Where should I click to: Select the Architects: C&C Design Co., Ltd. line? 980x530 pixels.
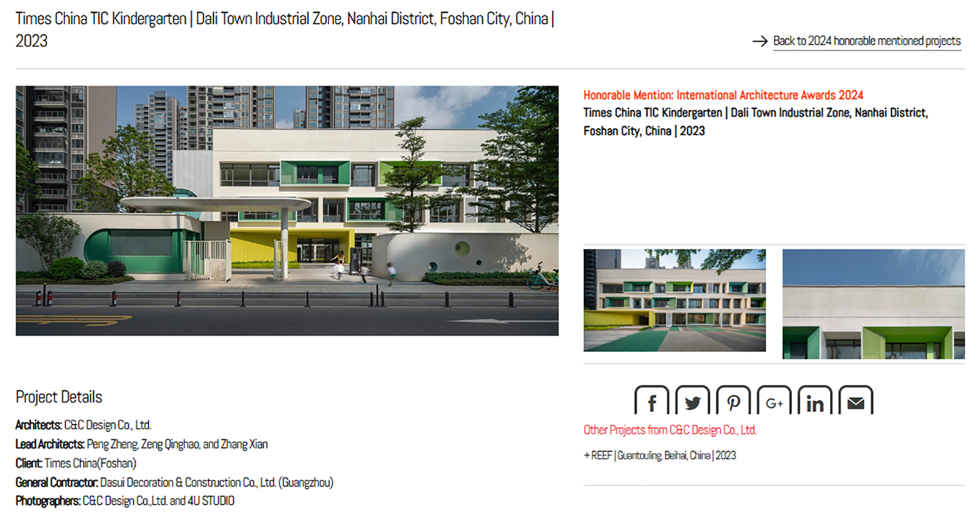pyautogui.click(x=83, y=425)
